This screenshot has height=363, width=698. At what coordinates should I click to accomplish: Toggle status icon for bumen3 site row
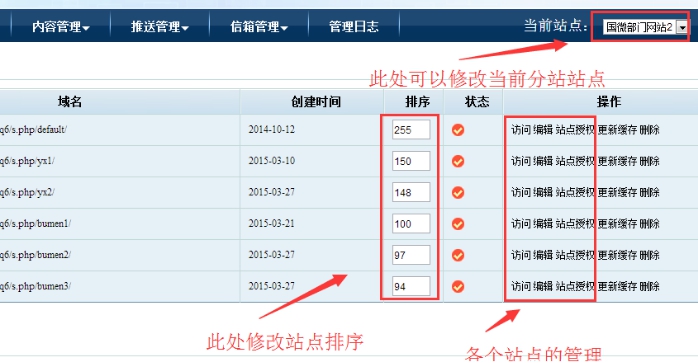(x=458, y=286)
